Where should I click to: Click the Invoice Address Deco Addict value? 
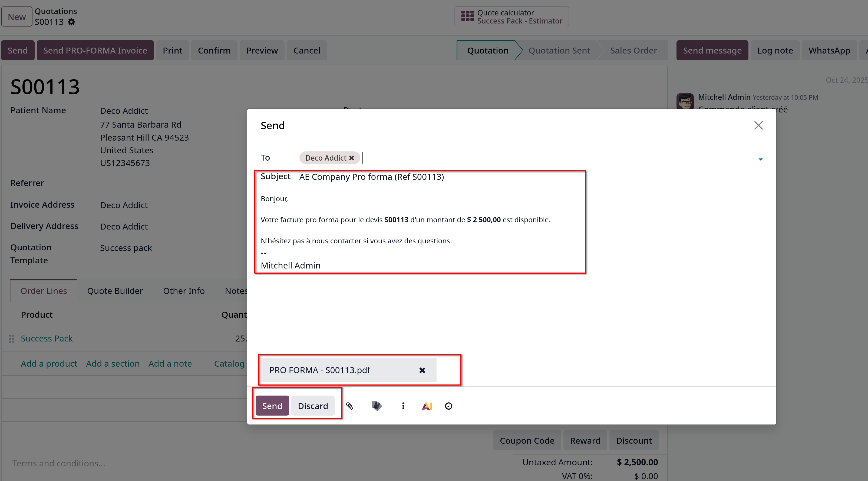click(x=124, y=205)
